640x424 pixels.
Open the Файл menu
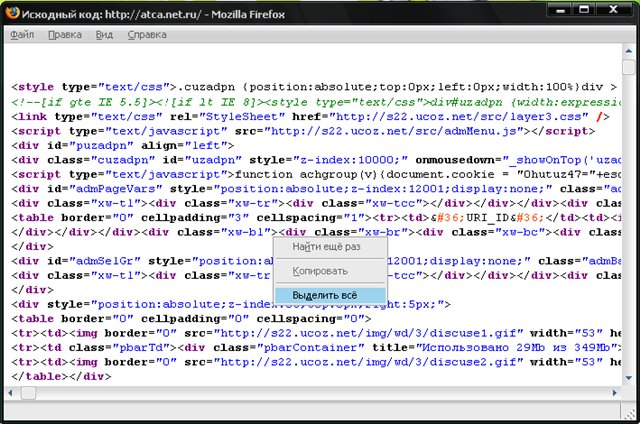(x=22, y=35)
